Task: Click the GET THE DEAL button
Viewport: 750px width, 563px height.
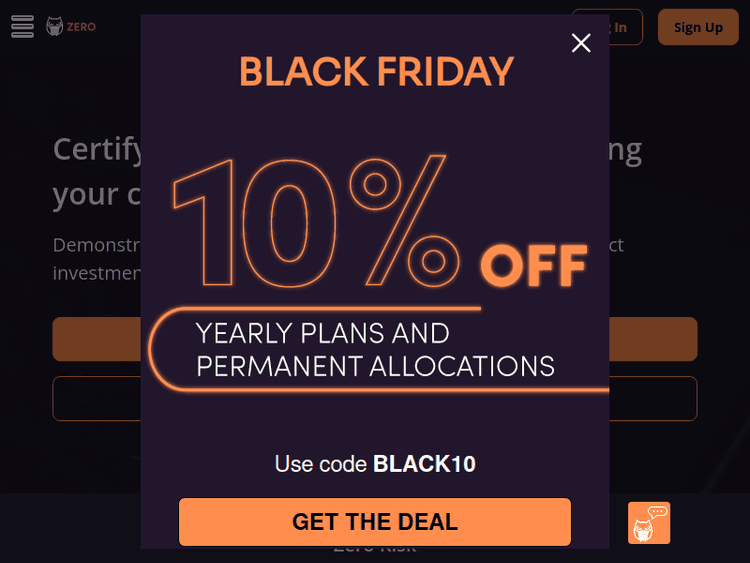Action: click(x=375, y=522)
